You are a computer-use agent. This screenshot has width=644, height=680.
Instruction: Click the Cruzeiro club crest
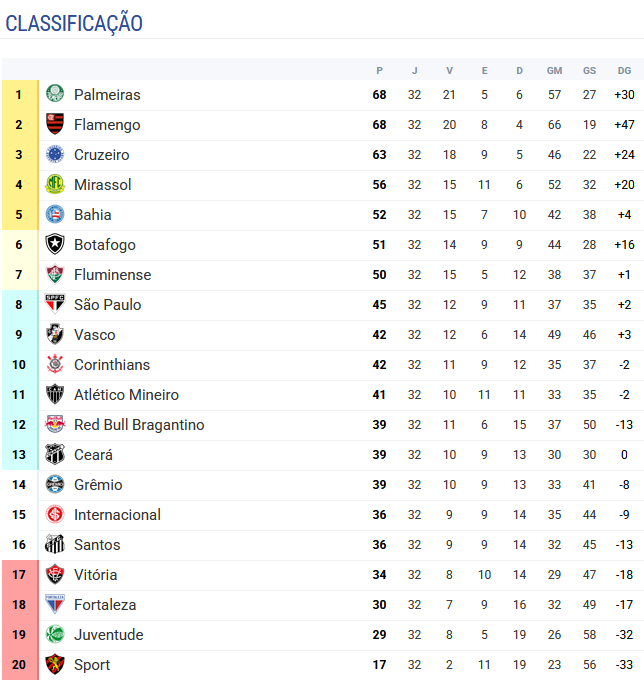[x=55, y=155]
